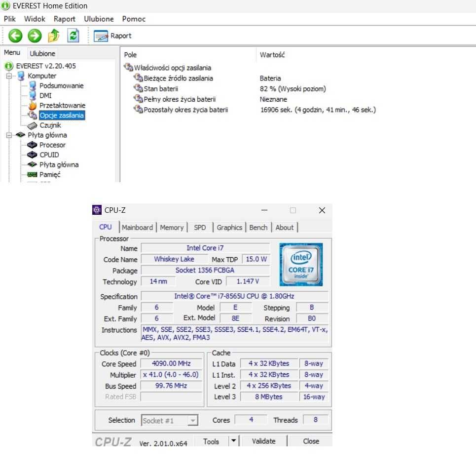This screenshot has width=476, height=473.
Task: Minimize the CPU-Z window
Action: pos(264,210)
